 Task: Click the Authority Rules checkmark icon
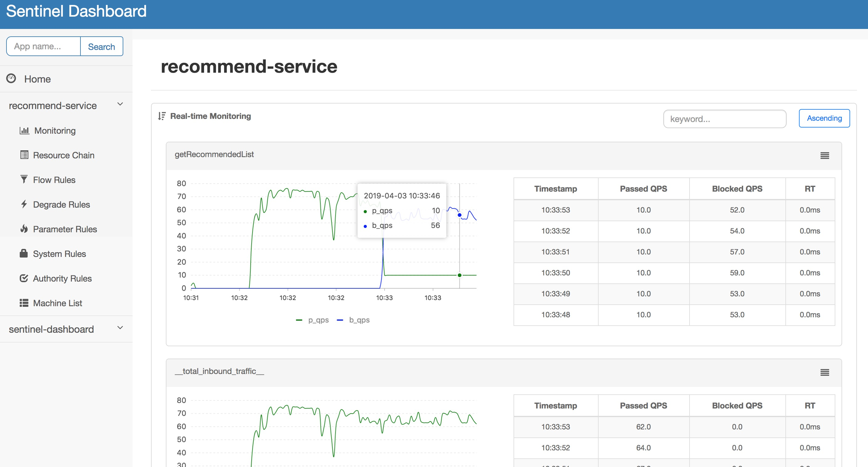tap(24, 278)
